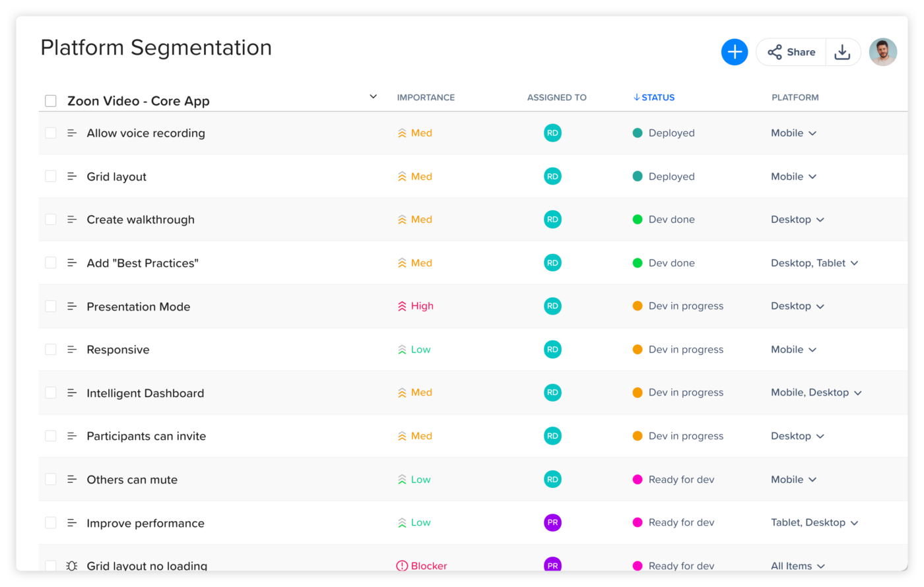Open the user profile avatar
The width and height of the screenshot is (924, 587).
[882, 52]
